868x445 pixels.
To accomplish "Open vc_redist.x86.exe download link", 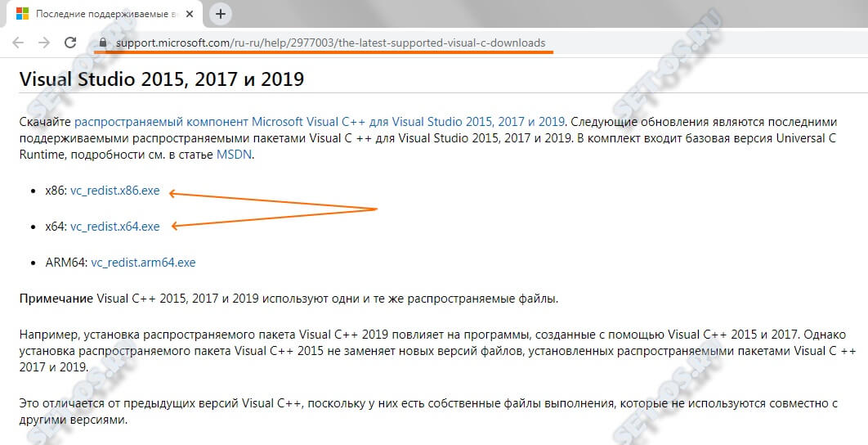I will 114,191.
